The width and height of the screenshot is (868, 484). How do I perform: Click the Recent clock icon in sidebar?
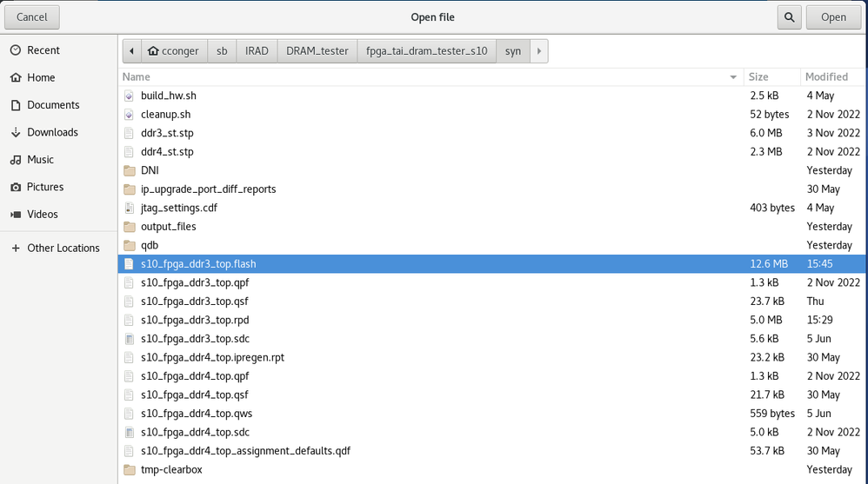[16, 50]
